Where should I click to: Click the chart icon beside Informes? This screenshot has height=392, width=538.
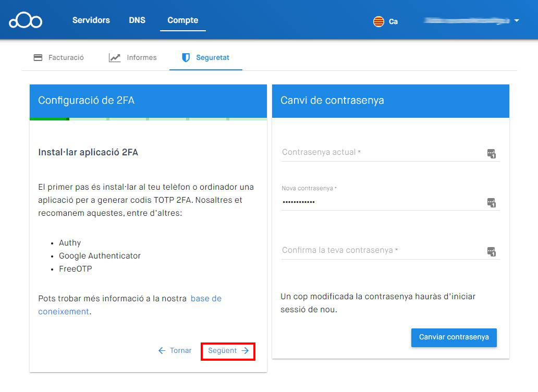click(115, 57)
